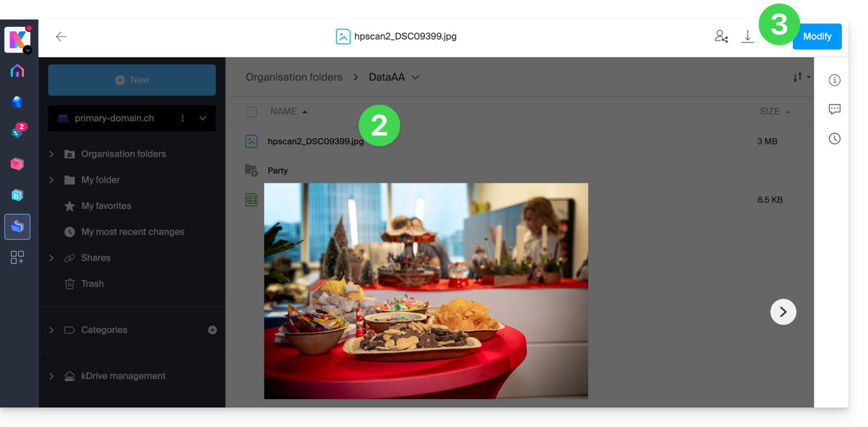Expand the Organisation folders tree item
The height and width of the screenshot is (427, 868).
[x=51, y=154]
